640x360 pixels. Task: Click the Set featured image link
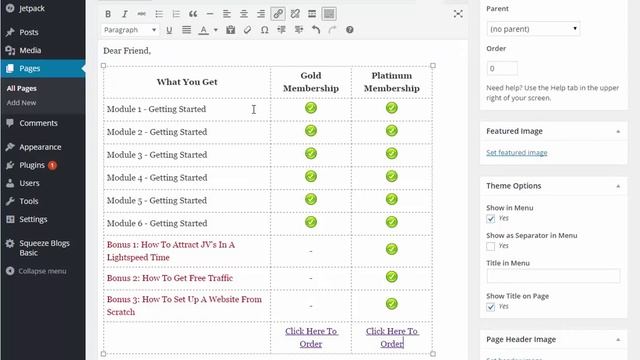coord(517,153)
